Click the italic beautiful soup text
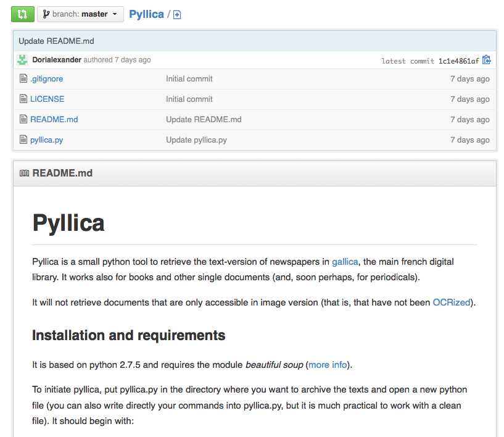The width and height of the screenshot is (504, 437). tap(274, 365)
